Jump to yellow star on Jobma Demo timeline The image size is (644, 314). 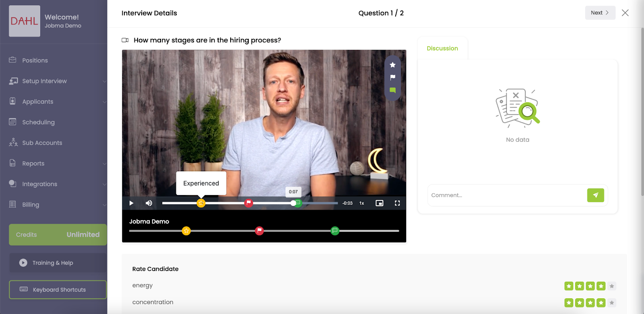(x=186, y=231)
